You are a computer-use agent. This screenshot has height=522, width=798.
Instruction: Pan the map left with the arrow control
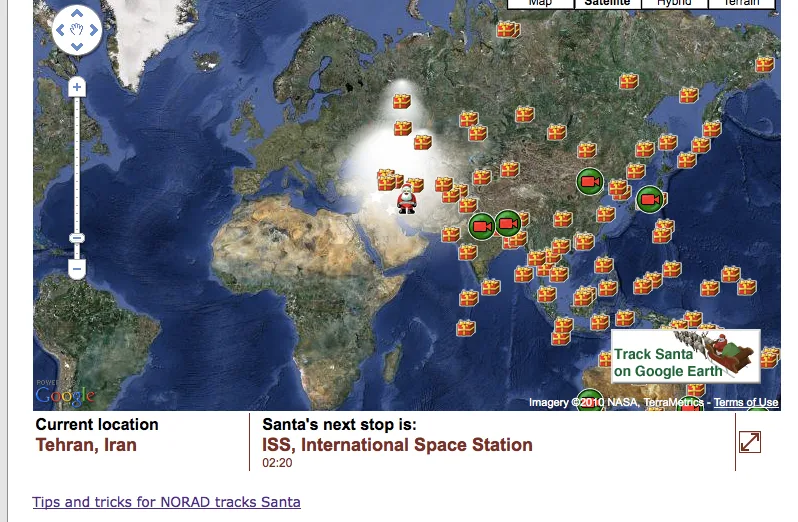coord(60,30)
